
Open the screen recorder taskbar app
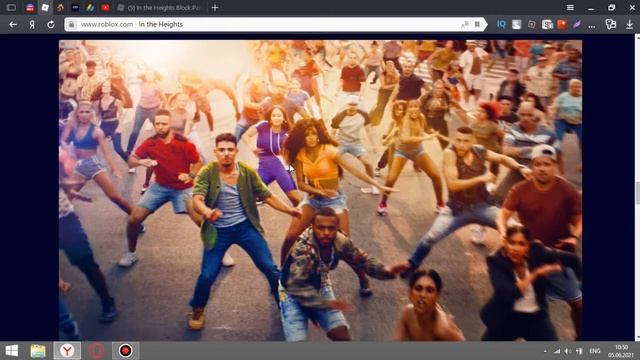[x=125, y=351]
